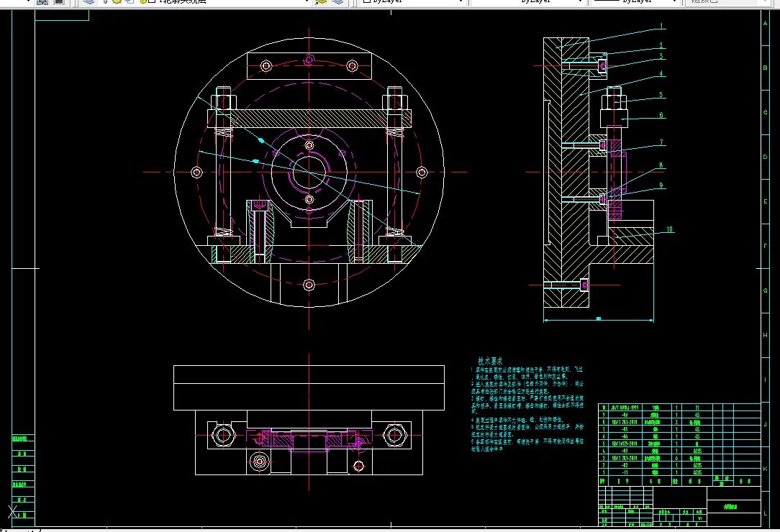780x532 pixels.
Task: Expand the color control ByLayer dropdown
Action: click(461, 1)
